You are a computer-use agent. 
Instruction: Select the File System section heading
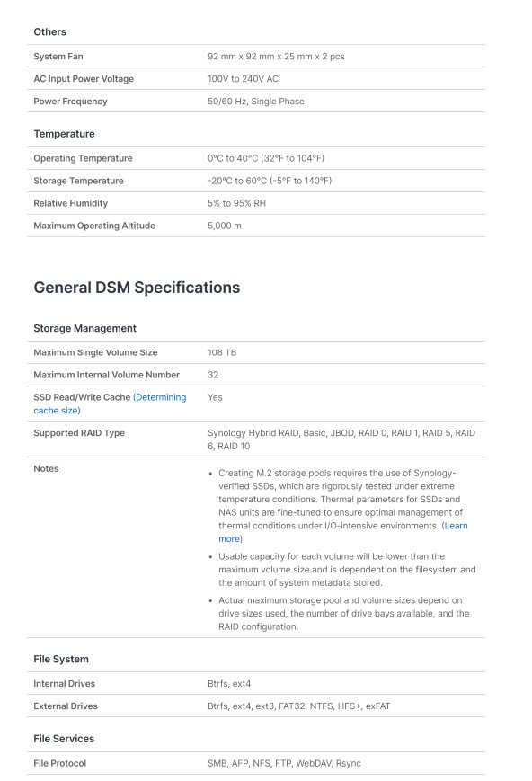click(61, 659)
